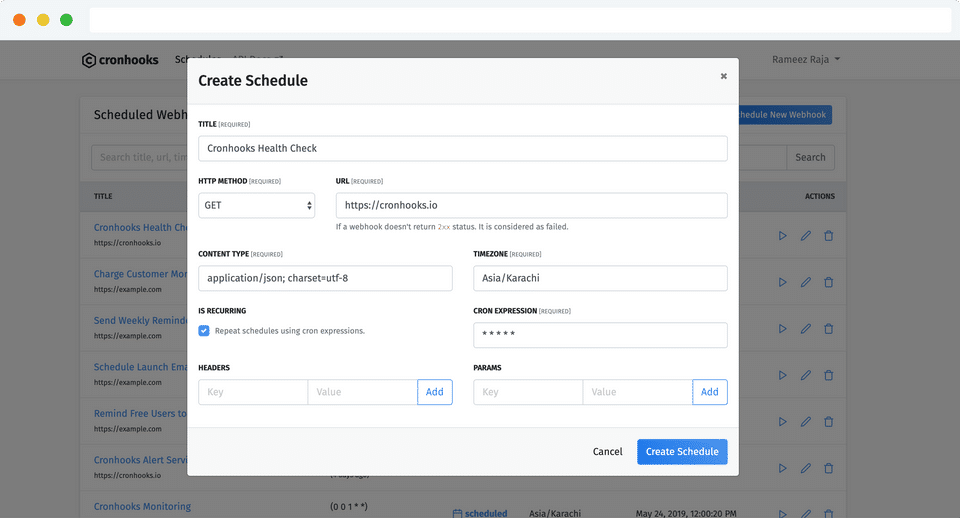
Task: Add the header key-value pair
Action: [435, 392]
